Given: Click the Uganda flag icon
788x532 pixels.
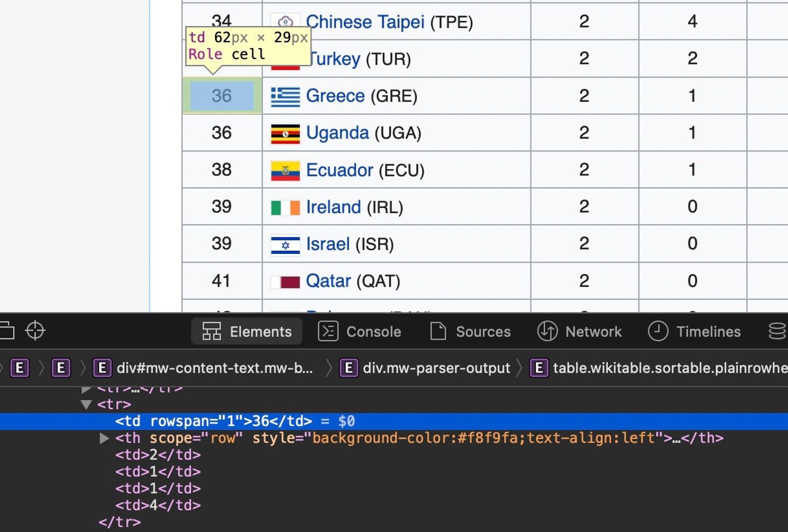Looking at the screenshot, I should (x=285, y=133).
